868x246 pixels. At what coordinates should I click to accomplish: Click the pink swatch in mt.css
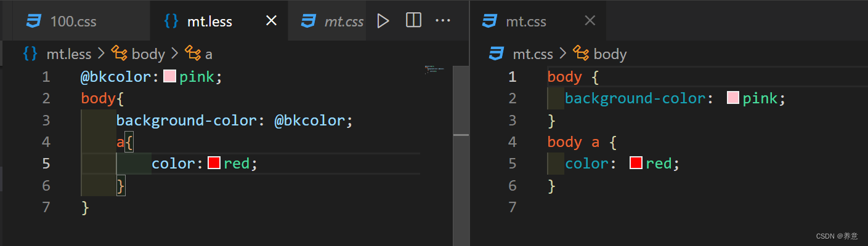pyautogui.click(x=733, y=98)
